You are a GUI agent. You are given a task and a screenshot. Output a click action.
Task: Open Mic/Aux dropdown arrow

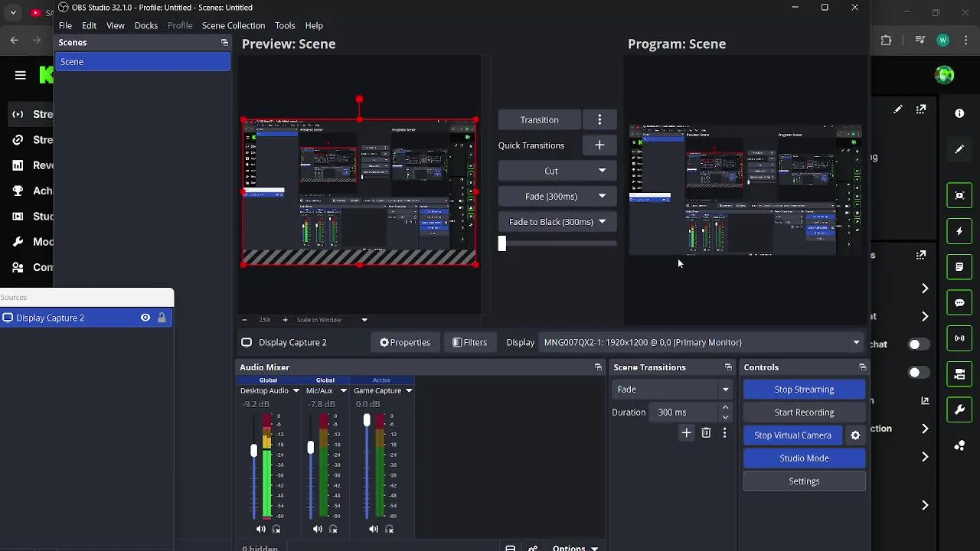tap(343, 391)
